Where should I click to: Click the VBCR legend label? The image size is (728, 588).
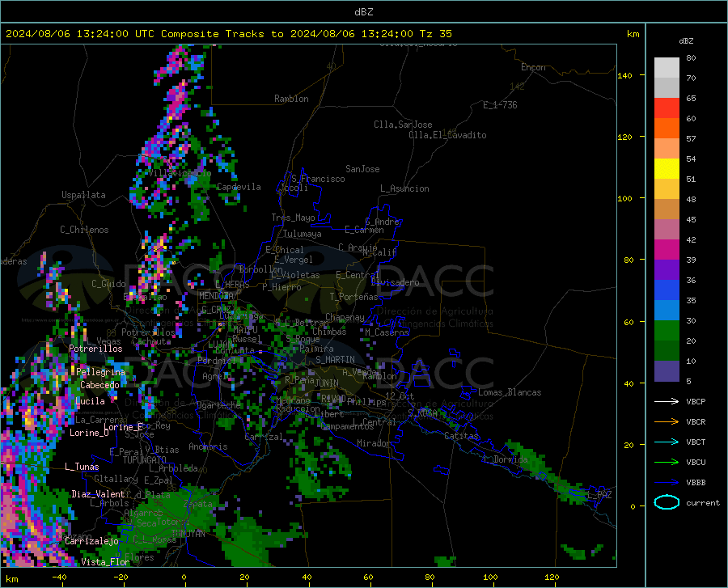point(696,422)
